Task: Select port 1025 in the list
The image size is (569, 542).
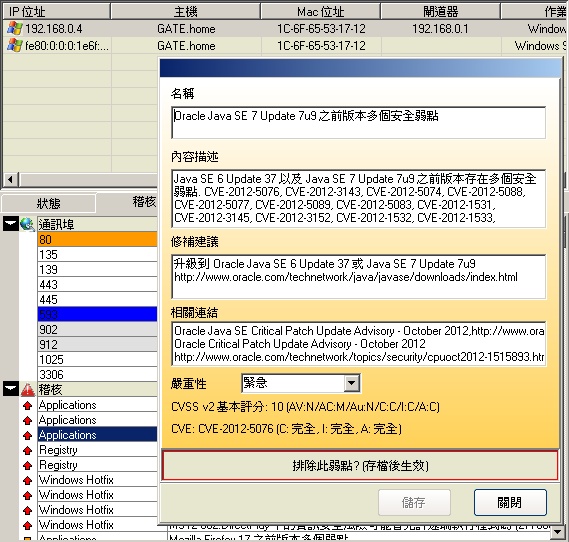Action: pos(97,359)
